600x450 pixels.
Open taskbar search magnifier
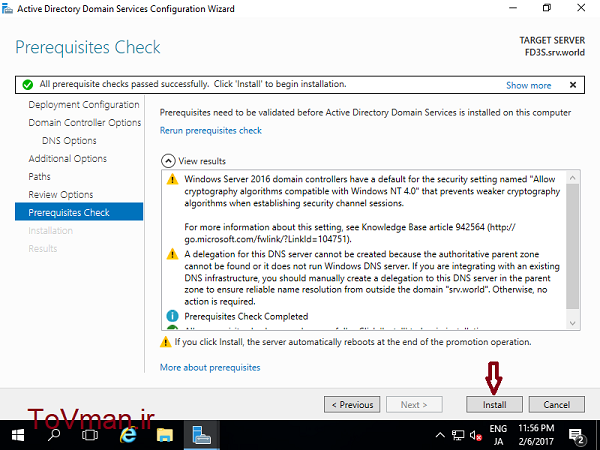click(x=54, y=435)
